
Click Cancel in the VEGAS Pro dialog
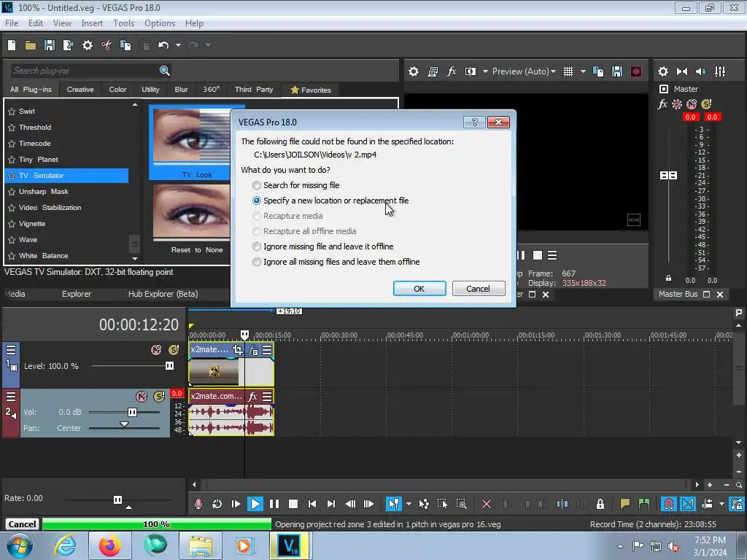tap(479, 289)
